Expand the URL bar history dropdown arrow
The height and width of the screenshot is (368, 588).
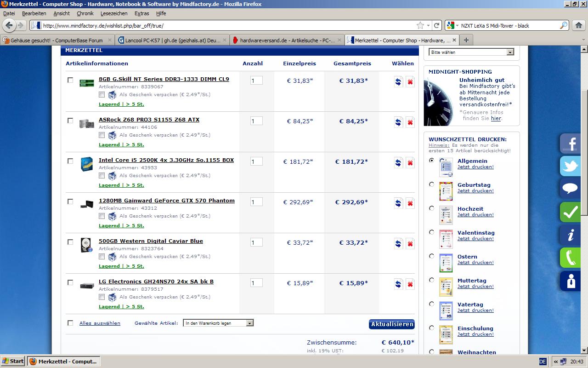click(x=428, y=26)
